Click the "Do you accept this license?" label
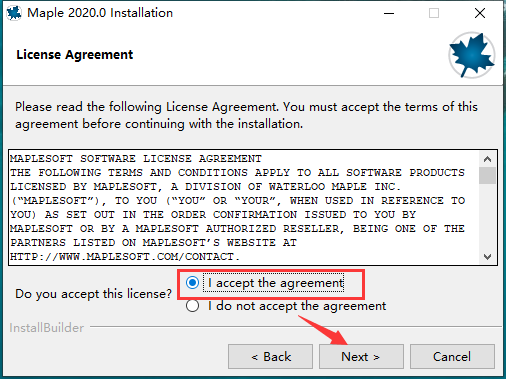Viewport: 506px width, 379px height. [93, 294]
